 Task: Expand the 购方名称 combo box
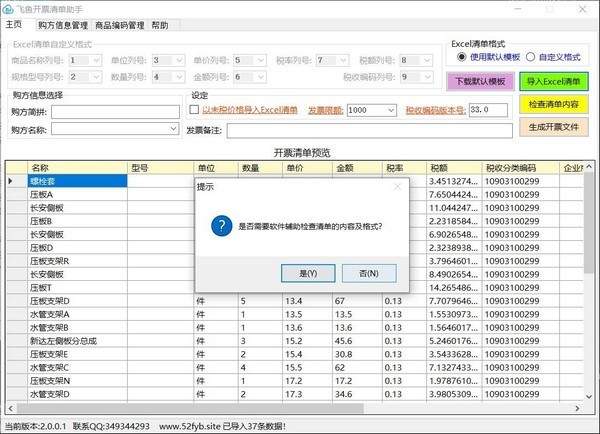175,129
